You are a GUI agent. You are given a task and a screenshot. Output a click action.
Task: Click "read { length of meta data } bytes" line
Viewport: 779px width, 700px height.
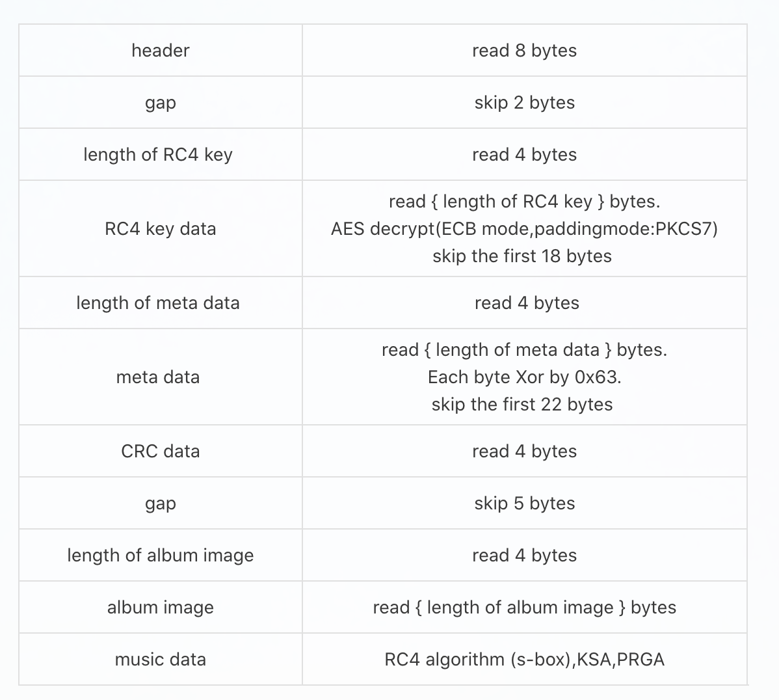coord(524,350)
